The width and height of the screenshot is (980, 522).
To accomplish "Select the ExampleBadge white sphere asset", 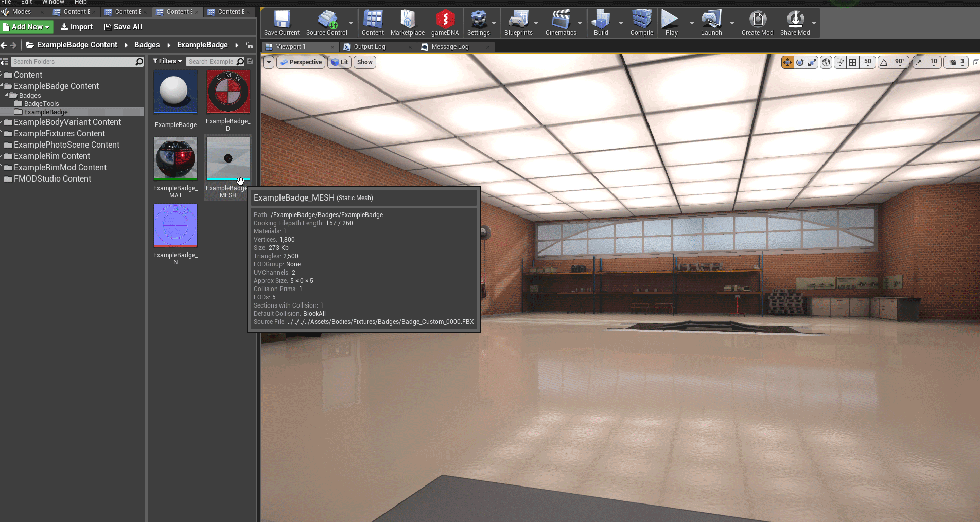I will 176,92.
